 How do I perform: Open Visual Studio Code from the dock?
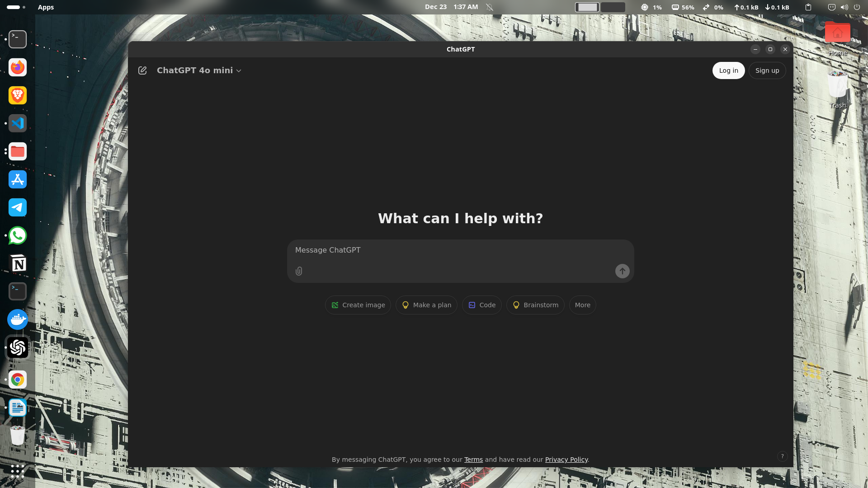(x=17, y=123)
